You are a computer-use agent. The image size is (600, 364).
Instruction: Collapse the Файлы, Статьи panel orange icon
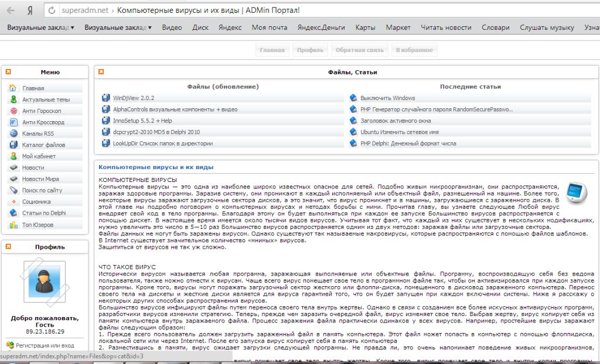coord(101,72)
